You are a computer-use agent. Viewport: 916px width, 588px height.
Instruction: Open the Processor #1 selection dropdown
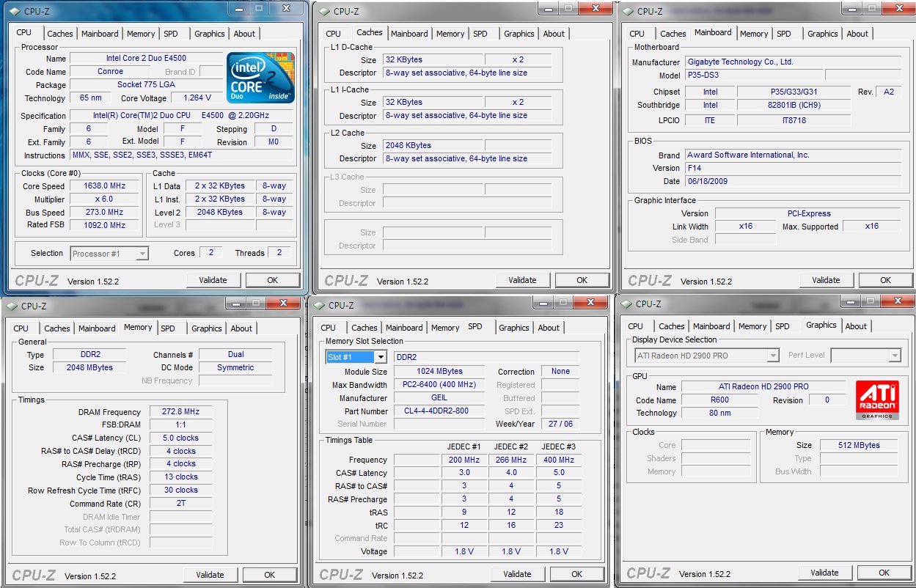tap(142, 254)
